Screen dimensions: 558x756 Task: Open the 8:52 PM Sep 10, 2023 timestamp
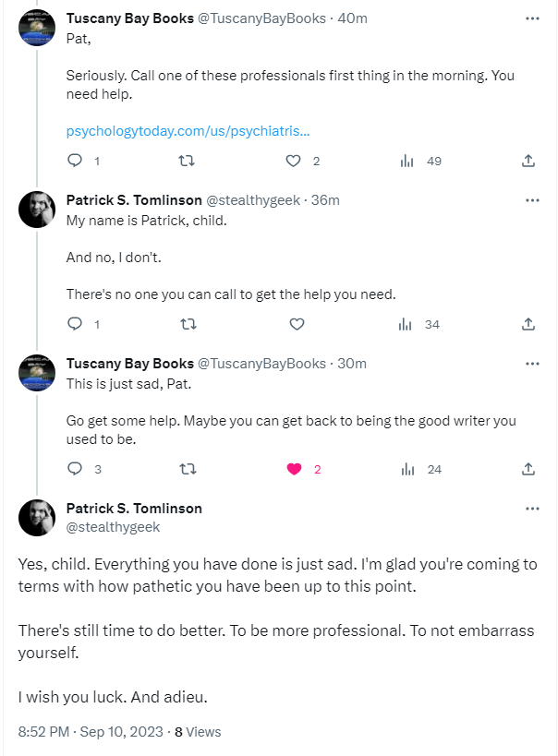tap(91, 732)
